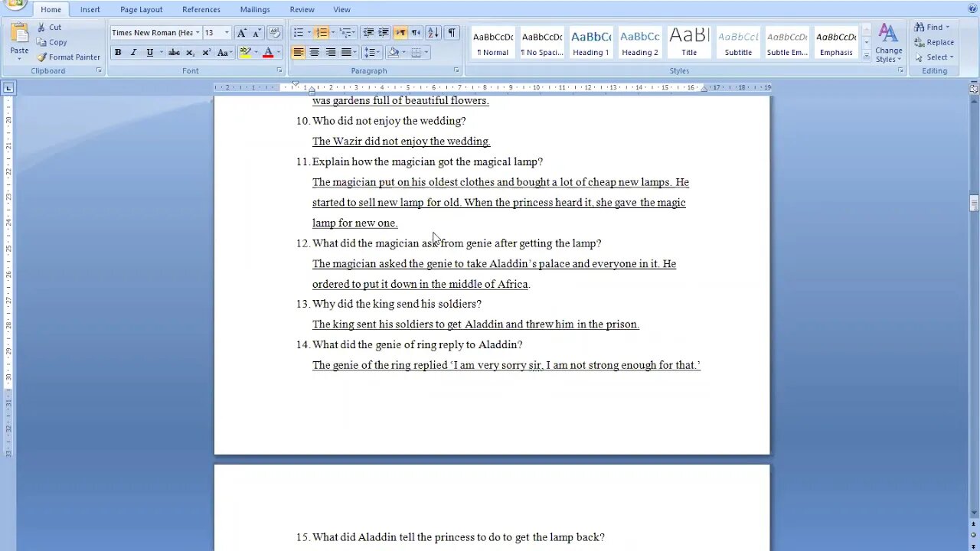Open the font name dropdown
980x551 pixels.
click(x=198, y=32)
